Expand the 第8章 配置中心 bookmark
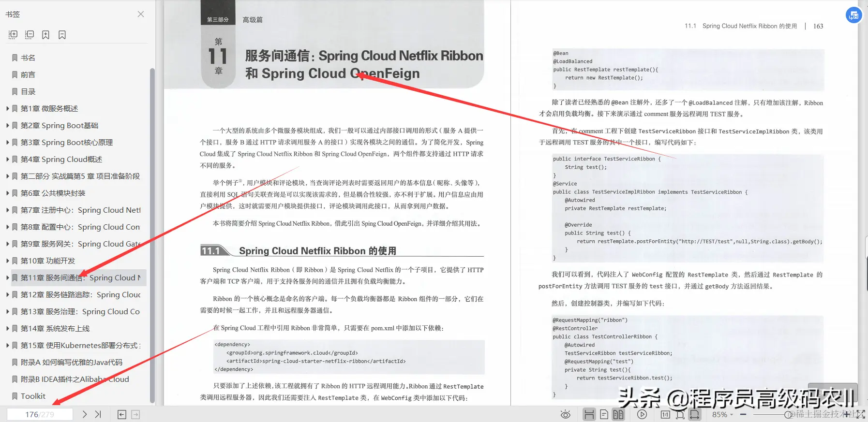The width and height of the screenshot is (868, 422). tap(8, 227)
